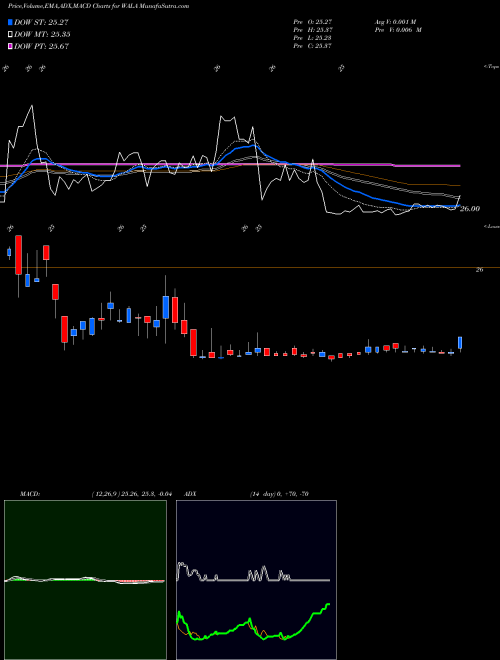Image resolution: width=500 pixels, height=660 pixels.
Task: Select the 'DOW ST: 25.27' legend label
Action: (41, 22)
